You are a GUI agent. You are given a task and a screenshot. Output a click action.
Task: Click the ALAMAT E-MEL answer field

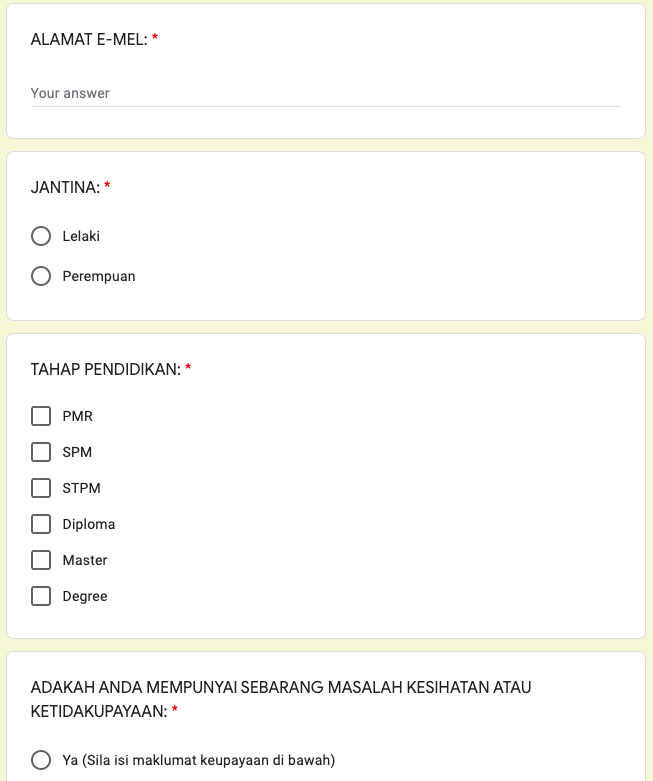coord(325,93)
